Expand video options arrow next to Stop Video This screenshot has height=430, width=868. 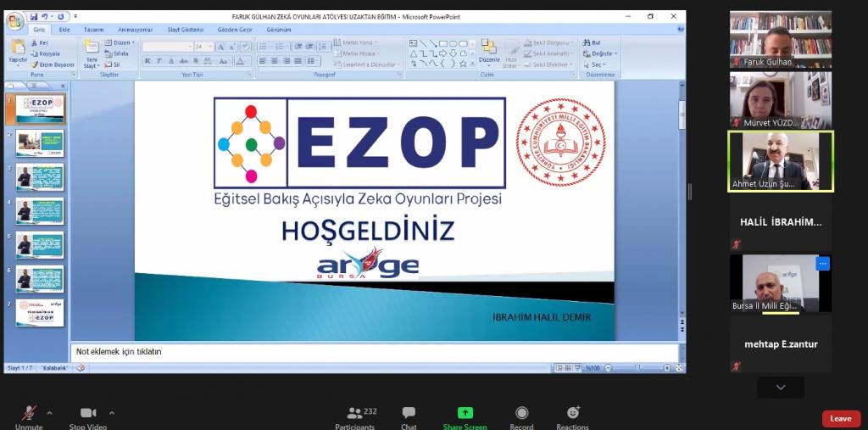(x=112, y=412)
